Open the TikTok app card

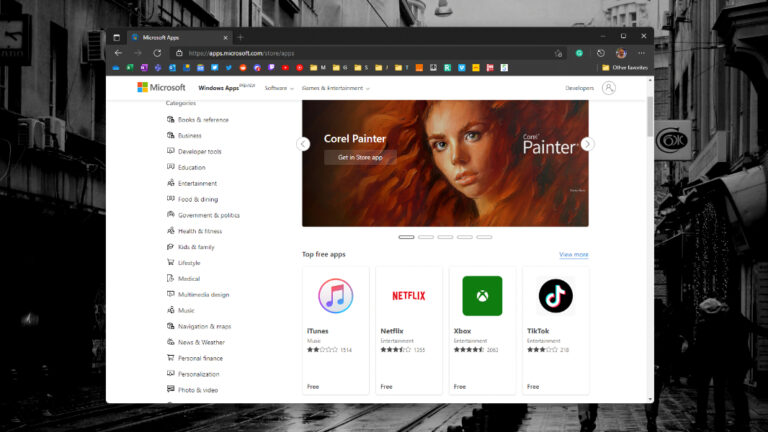pos(555,330)
